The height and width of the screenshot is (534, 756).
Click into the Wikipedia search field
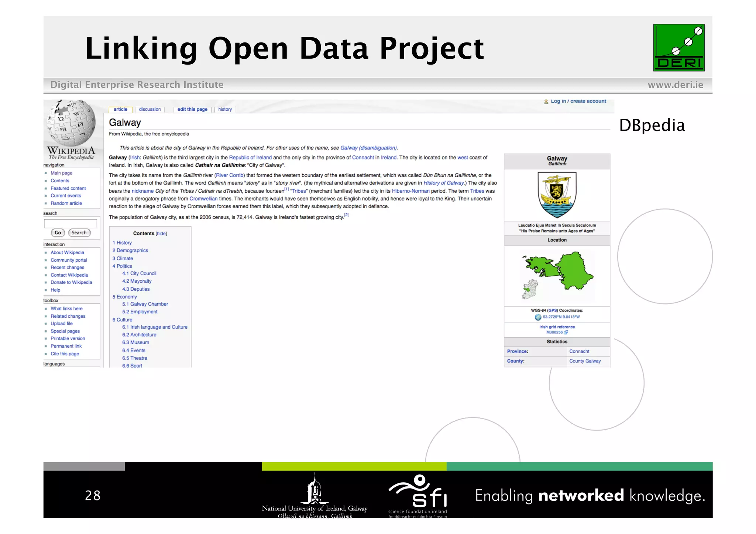[x=71, y=224]
